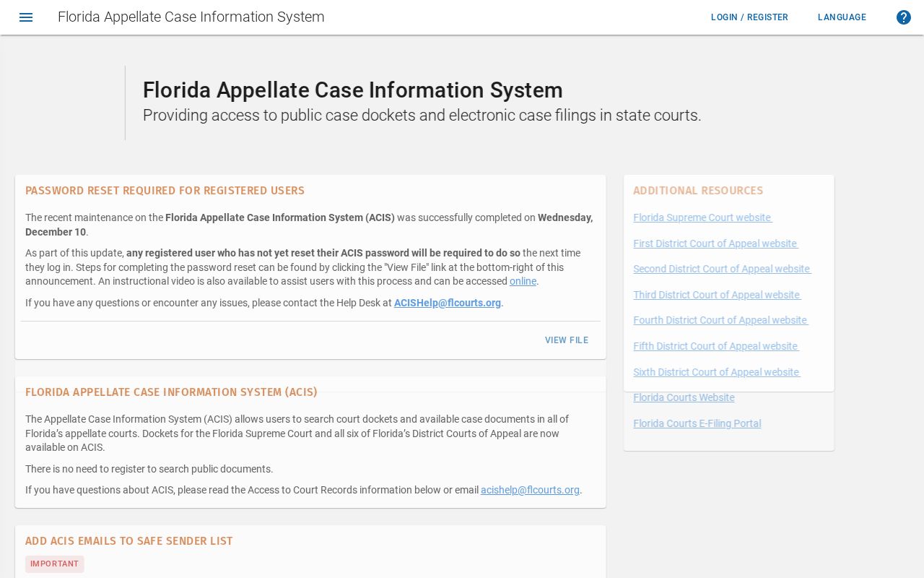Follow the 'online' instructional video link
The width and height of the screenshot is (924, 578).
coord(523,282)
